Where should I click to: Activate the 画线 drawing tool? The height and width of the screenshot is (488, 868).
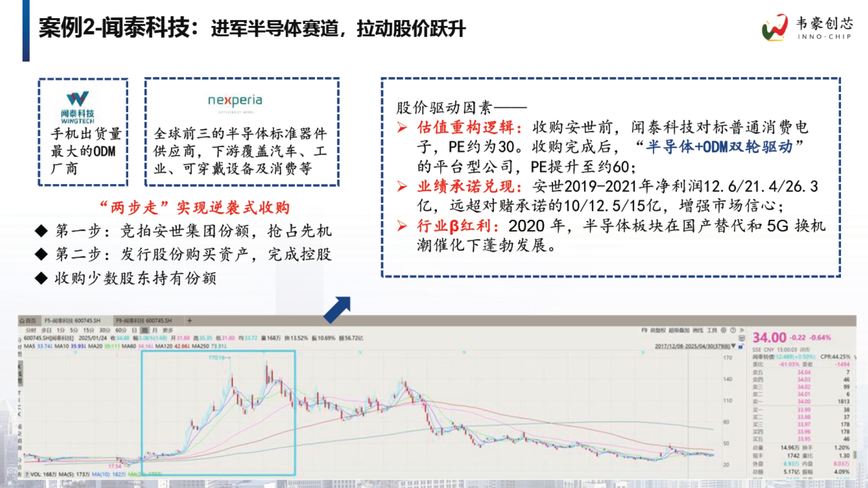pos(698,330)
